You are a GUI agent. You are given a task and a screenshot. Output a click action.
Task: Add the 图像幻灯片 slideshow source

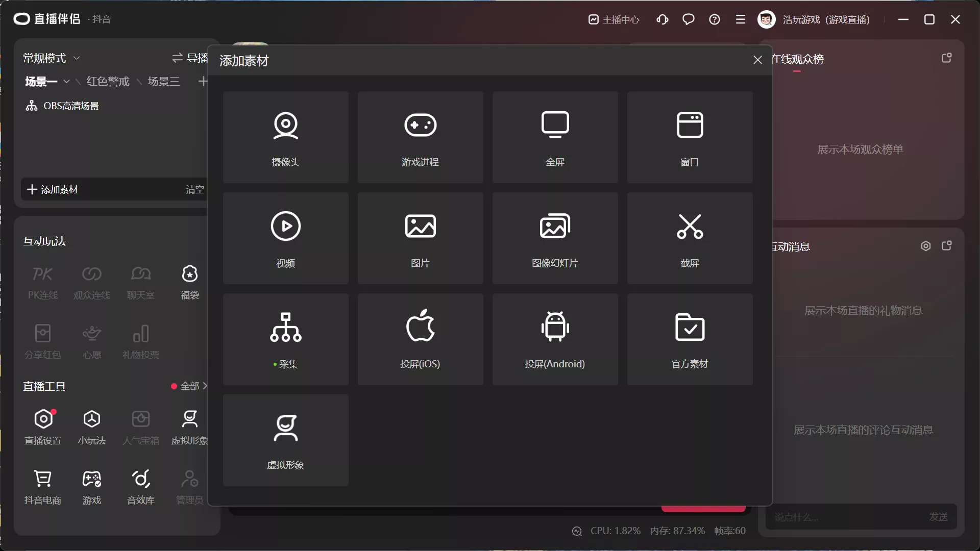coord(555,238)
